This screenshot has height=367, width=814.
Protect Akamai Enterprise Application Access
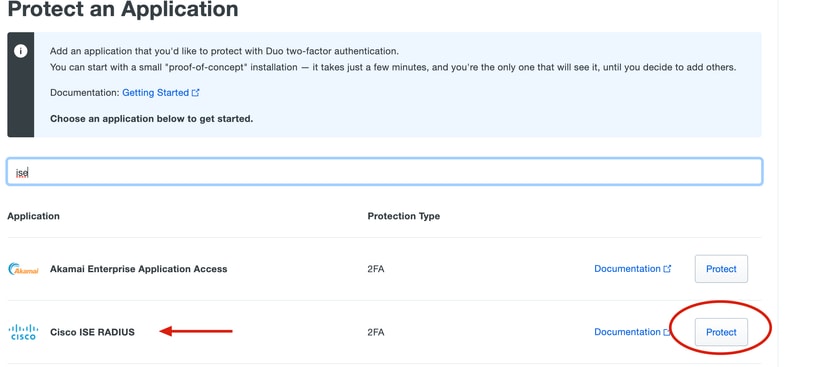point(721,269)
